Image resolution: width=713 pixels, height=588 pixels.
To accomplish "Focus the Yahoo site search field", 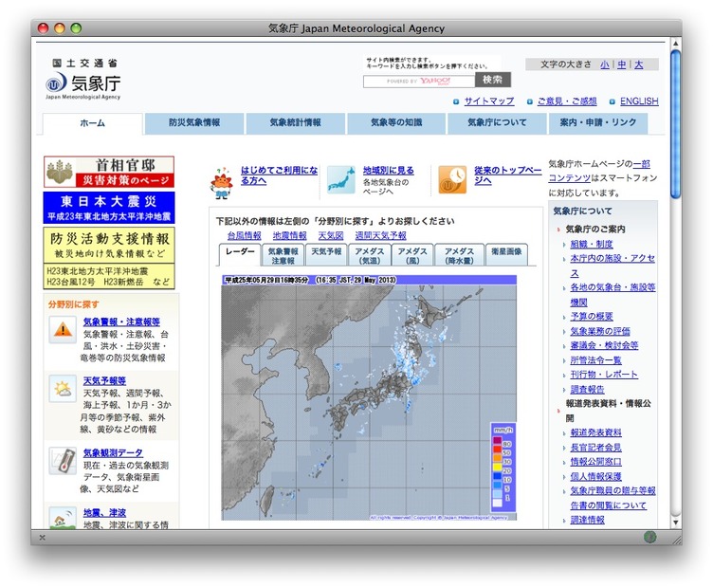I will [x=419, y=82].
